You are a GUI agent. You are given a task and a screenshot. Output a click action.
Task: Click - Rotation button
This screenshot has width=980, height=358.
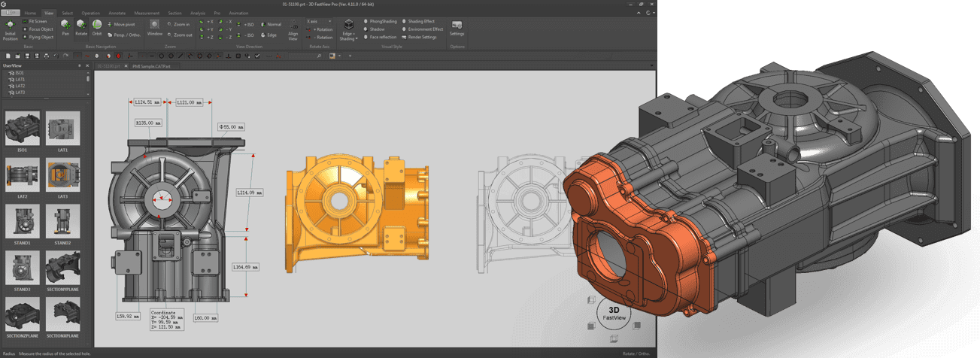pyautogui.click(x=321, y=37)
